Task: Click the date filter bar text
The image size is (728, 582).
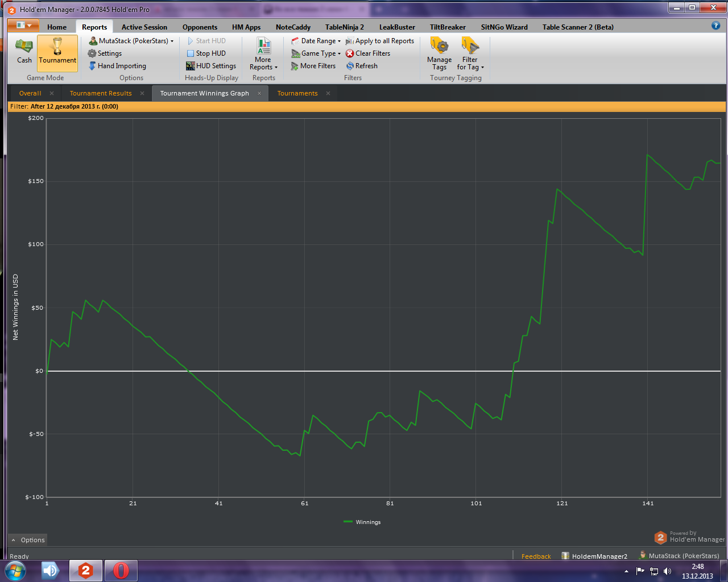Action: [x=64, y=106]
